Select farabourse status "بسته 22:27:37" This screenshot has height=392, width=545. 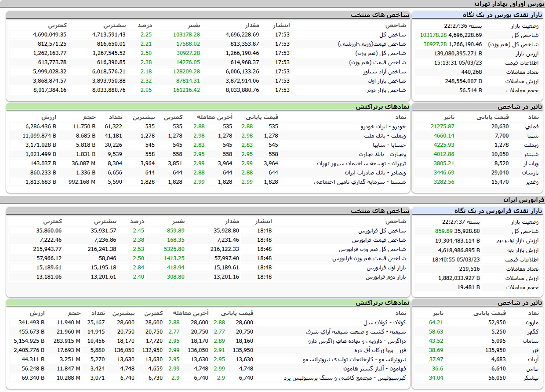coord(461,221)
